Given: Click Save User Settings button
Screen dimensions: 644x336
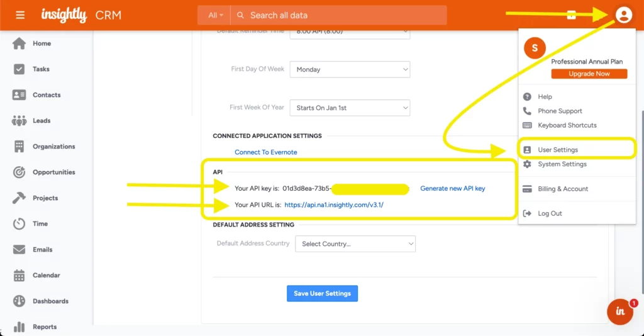Looking at the screenshot, I should point(322,293).
